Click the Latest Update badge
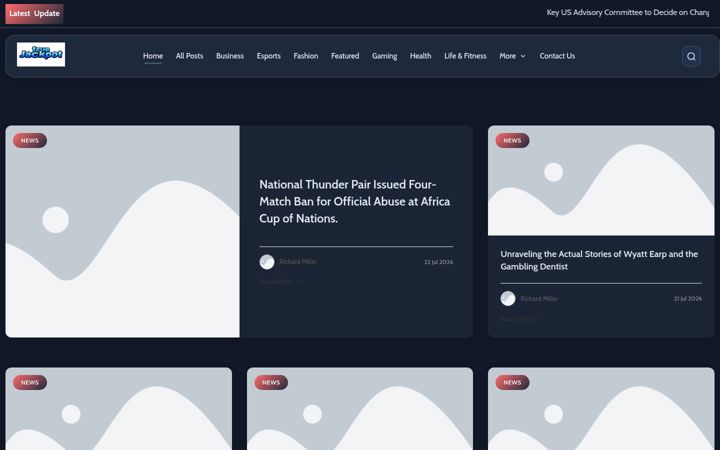Image resolution: width=720 pixels, height=450 pixels. pyautogui.click(x=34, y=13)
